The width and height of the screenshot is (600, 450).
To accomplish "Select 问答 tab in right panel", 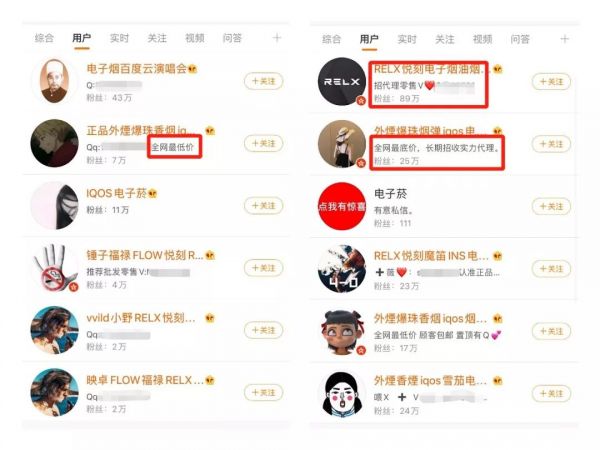I will click(520, 39).
